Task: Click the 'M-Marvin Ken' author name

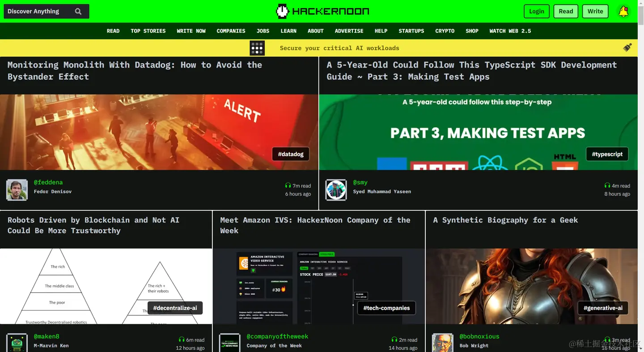Action: click(51, 346)
